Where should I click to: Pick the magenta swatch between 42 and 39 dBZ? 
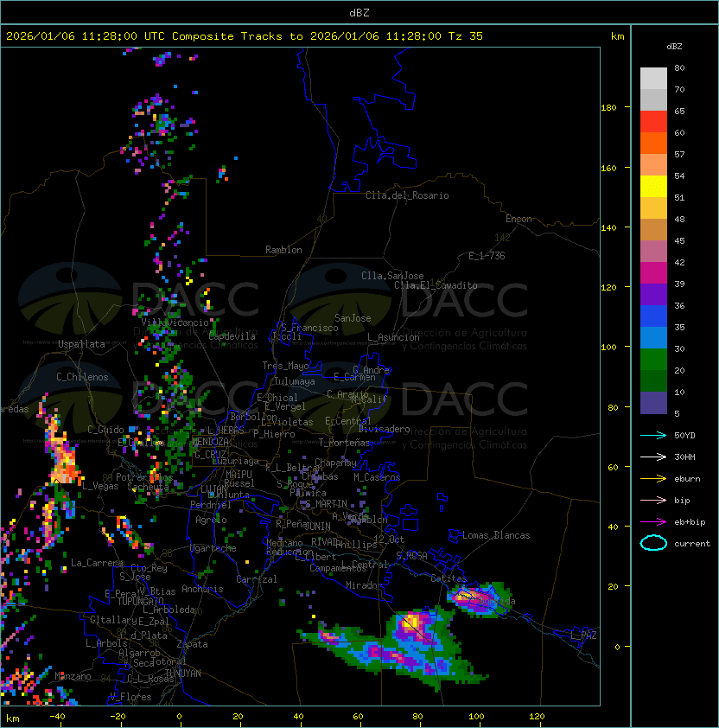(653, 273)
